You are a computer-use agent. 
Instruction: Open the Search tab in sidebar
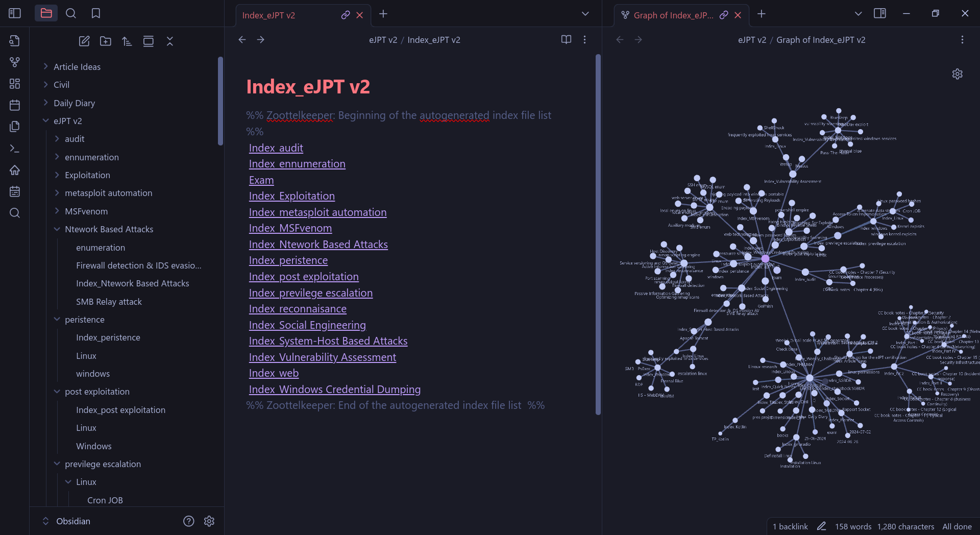tap(71, 14)
